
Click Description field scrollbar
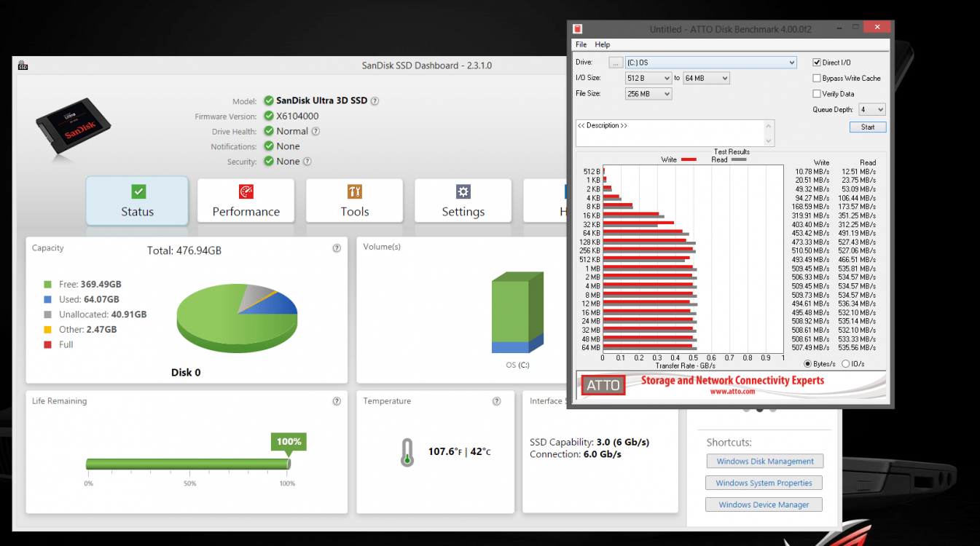pos(769,133)
